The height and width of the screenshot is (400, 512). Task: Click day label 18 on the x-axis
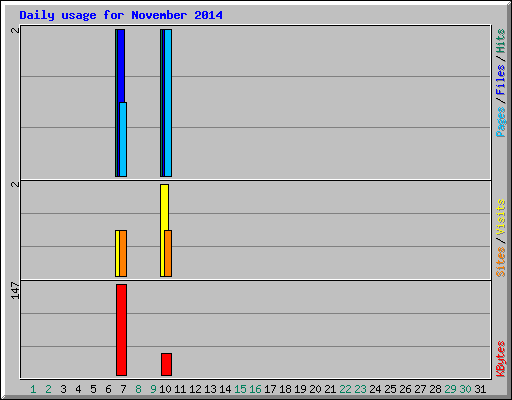[x=285, y=389]
